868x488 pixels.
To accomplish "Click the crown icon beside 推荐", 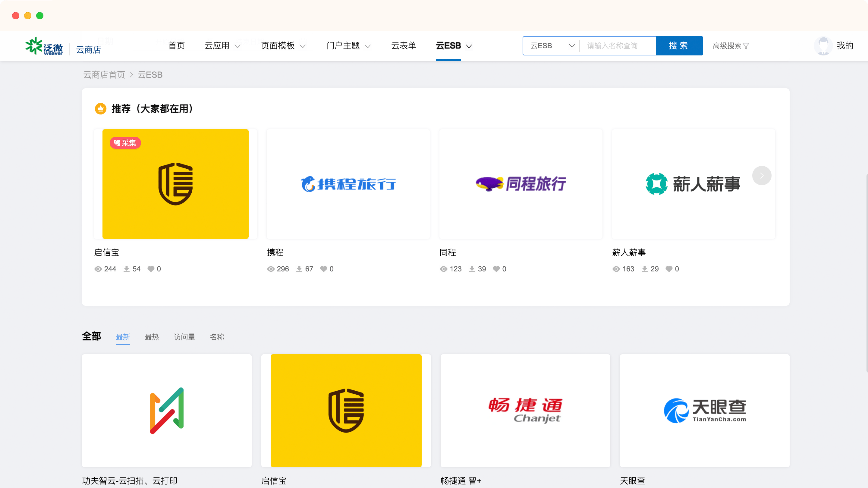I will (x=100, y=109).
